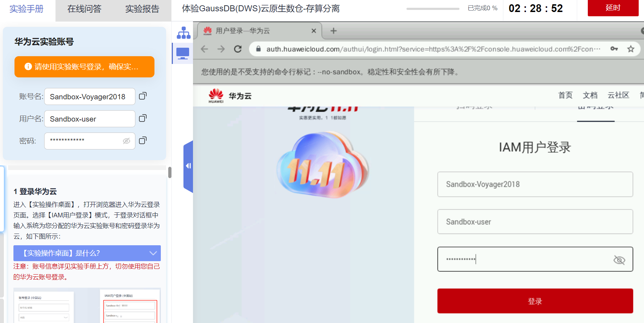Select the desktop monitor icon in sidebar
The image size is (644, 323).
tap(183, 53)
